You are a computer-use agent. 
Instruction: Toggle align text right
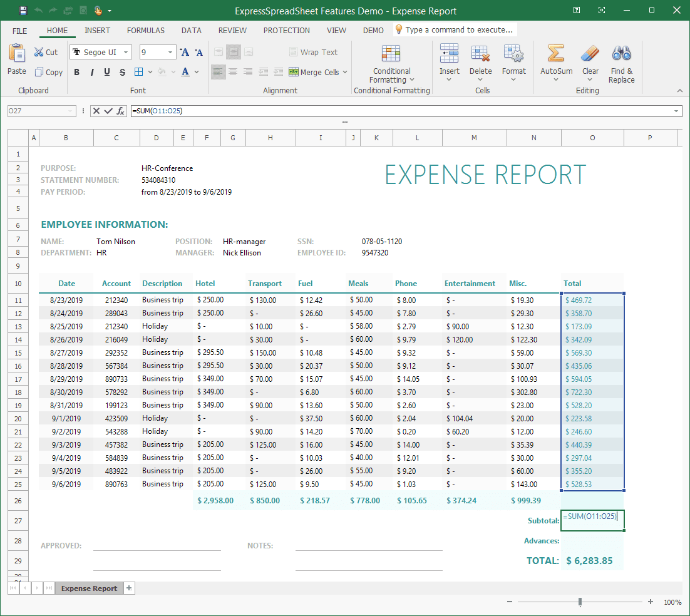coord(248,72)
